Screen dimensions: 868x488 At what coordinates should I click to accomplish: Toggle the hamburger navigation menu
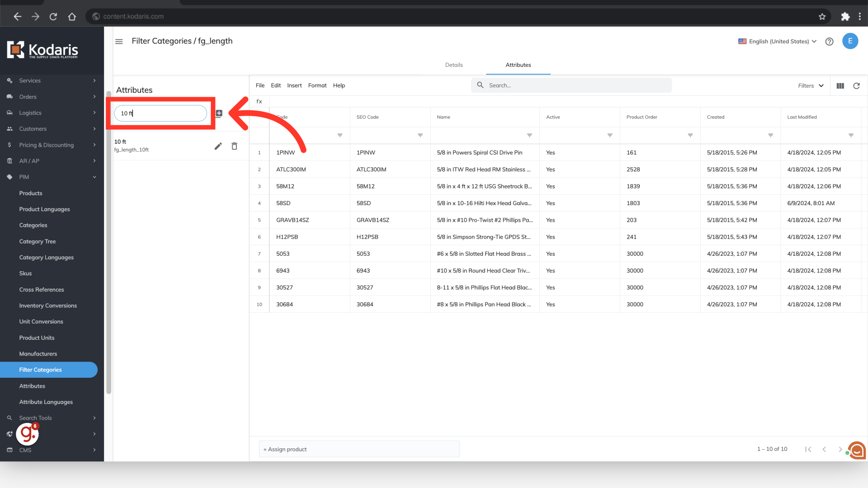(119, 42)
